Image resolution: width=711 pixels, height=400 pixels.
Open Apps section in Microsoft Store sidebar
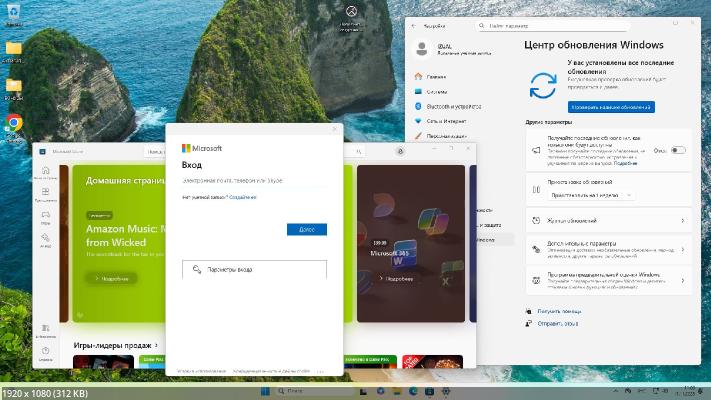point(46,195)
